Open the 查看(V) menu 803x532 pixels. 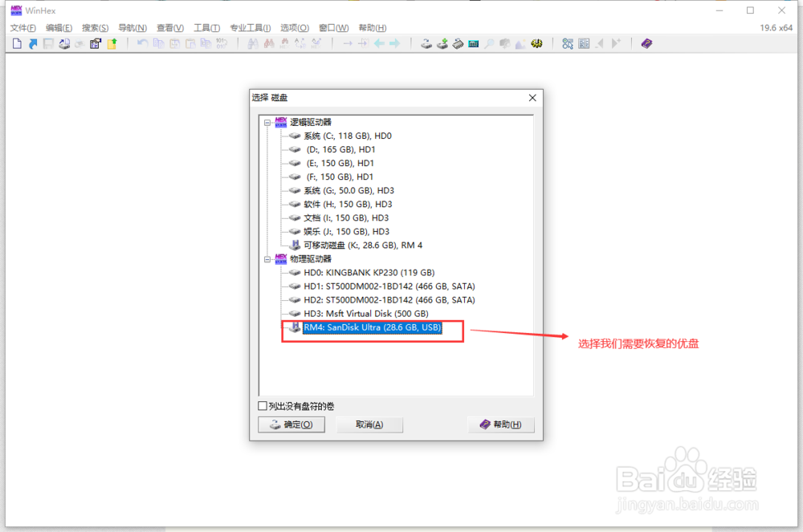[170, 27]
